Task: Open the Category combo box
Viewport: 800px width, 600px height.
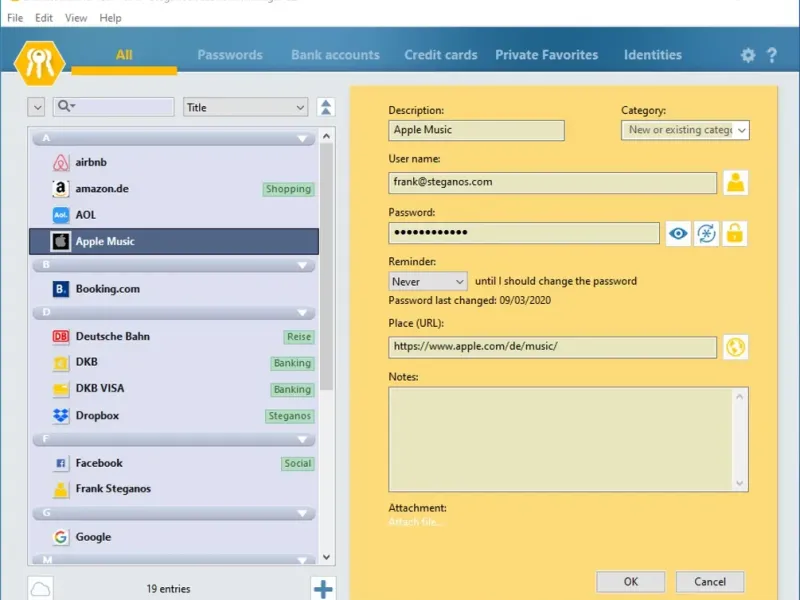Action: [685, 130]
